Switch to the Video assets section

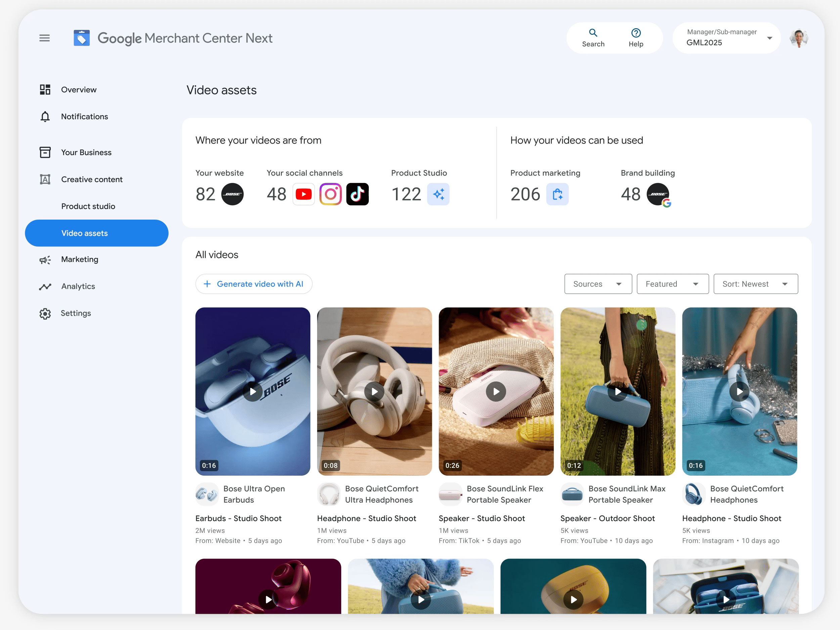(85, 233)
